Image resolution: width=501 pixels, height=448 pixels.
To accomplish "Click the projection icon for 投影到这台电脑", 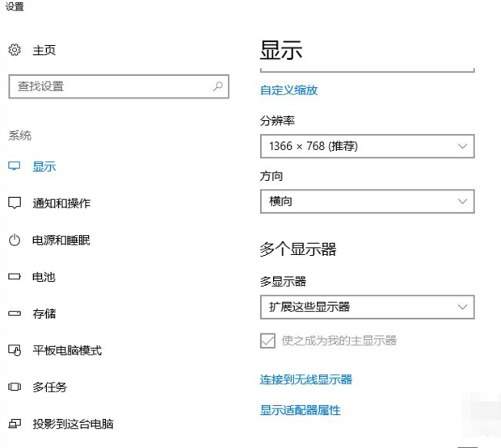I will click(15, 424).
